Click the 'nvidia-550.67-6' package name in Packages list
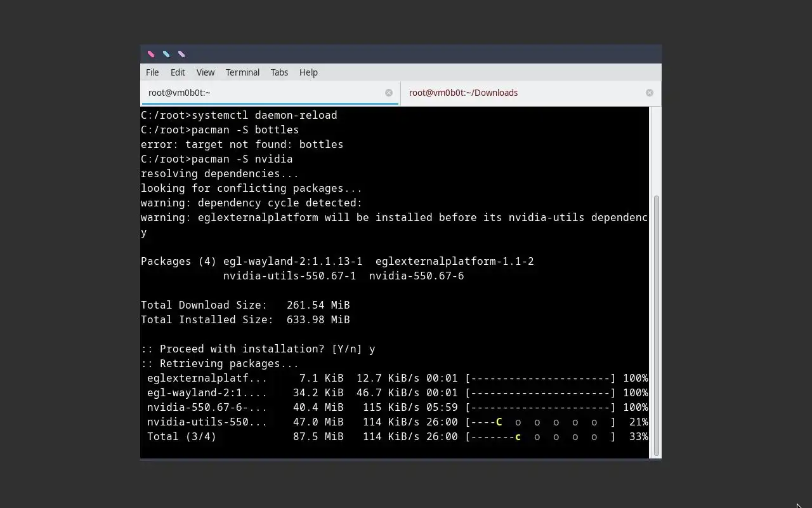812x508 pixels. coord(417,276)
